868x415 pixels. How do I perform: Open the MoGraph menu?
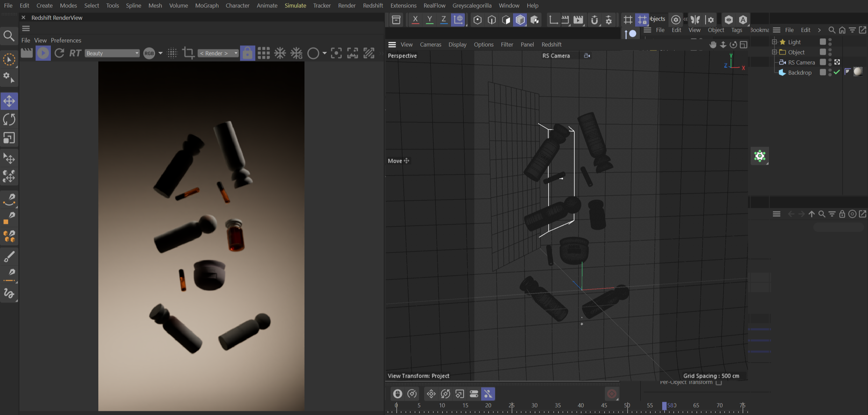coord(207,5)
